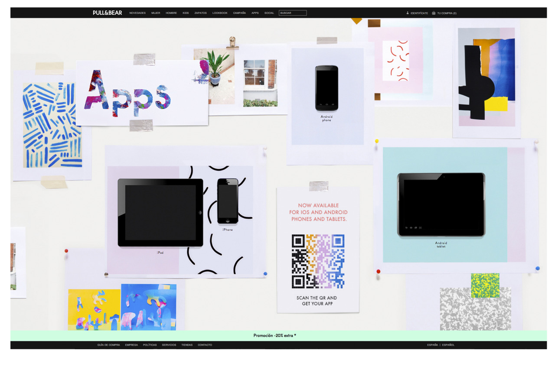Click the user icon beside Identifícate

[408, 13]
